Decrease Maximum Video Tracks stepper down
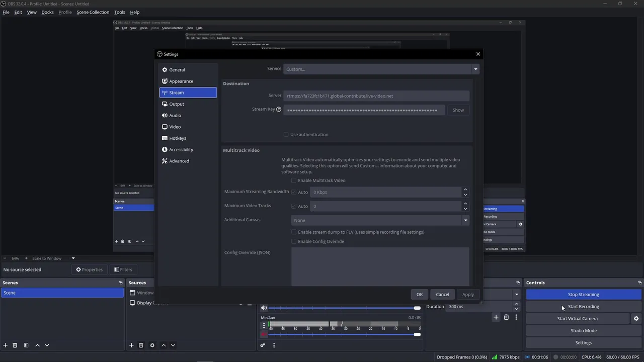The width and height of the screenshot is (644, 362). coord(465,209)
